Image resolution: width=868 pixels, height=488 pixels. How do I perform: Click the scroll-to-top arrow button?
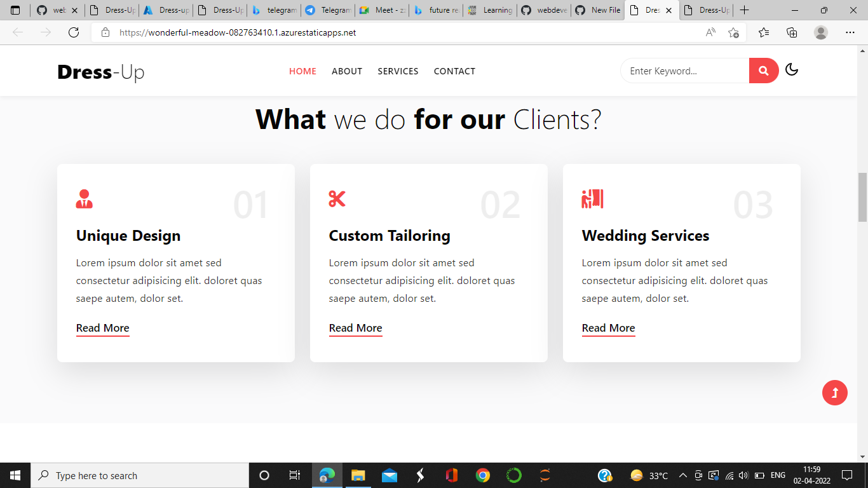pos(835,393)
